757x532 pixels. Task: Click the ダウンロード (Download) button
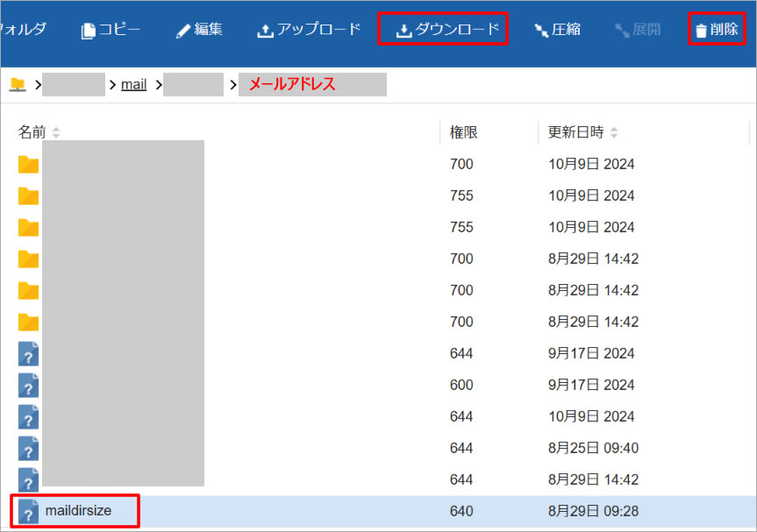[x=447, y=30]
